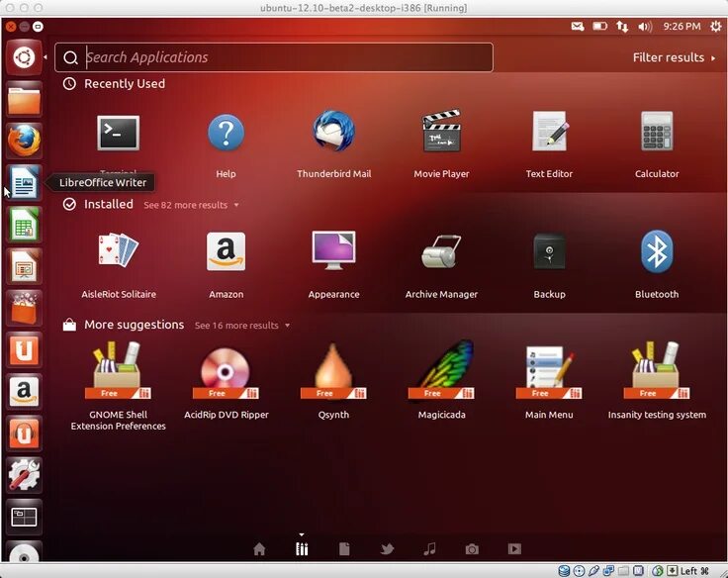
Task: Select Insanity testing system suggestion
Action: pos(657,370)
